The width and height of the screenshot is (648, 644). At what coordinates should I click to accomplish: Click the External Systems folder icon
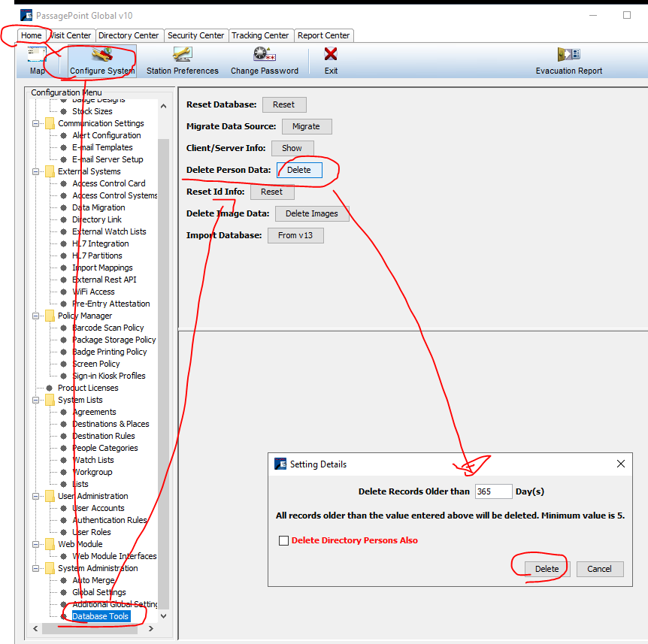[x=50, y=171]
